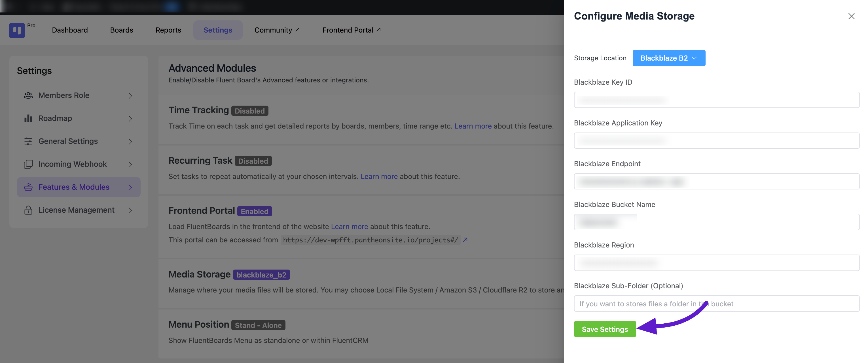The width and height of the screenshot is (868, 363).
Task: Focus the Blackblaze Sub-Folder optional field
Action: (716, 304)
